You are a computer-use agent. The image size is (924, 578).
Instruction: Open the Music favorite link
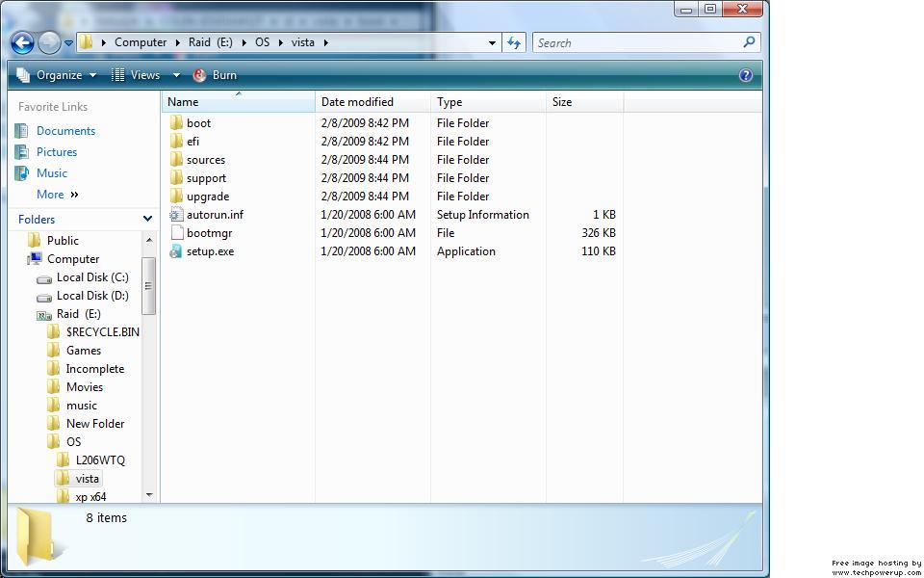[x=52, y=173]
